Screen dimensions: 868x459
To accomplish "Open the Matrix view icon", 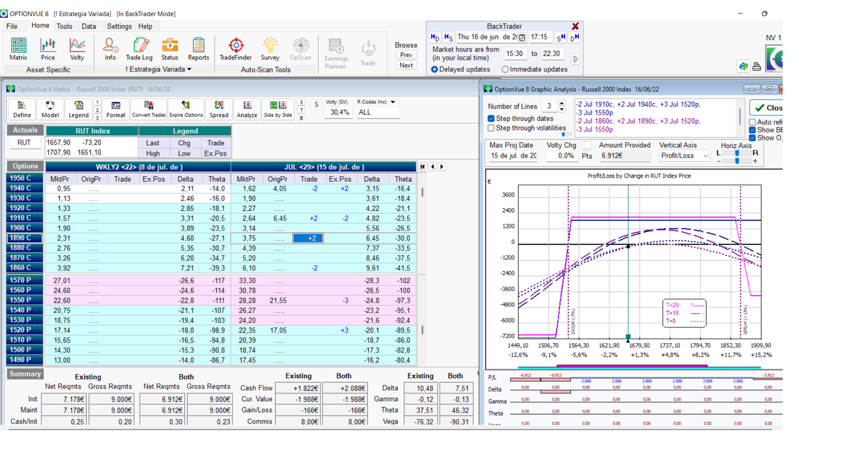I will click(18, 49).
